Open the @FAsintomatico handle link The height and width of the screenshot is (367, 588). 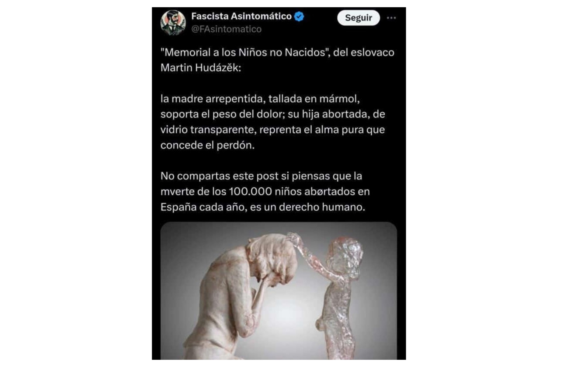226,29
